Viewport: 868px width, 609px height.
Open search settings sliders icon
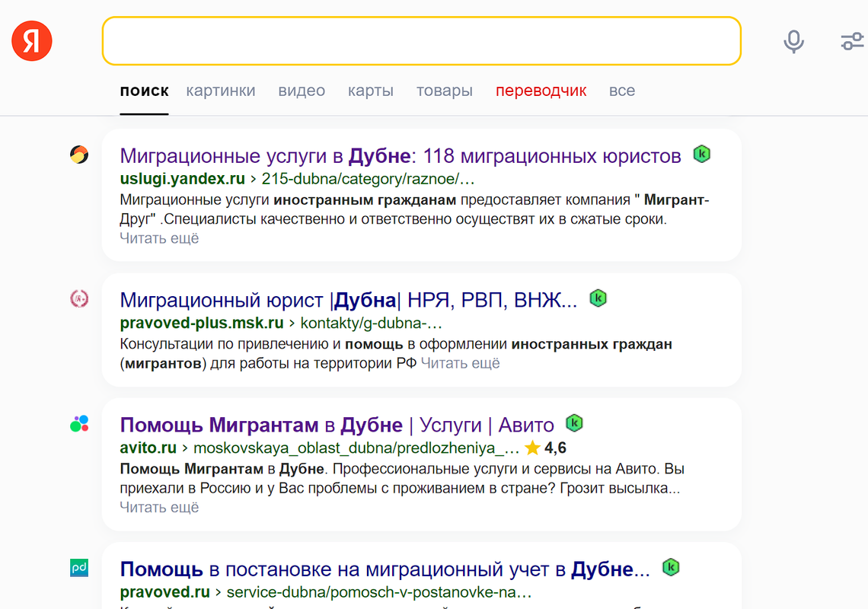tap(852, 42)
